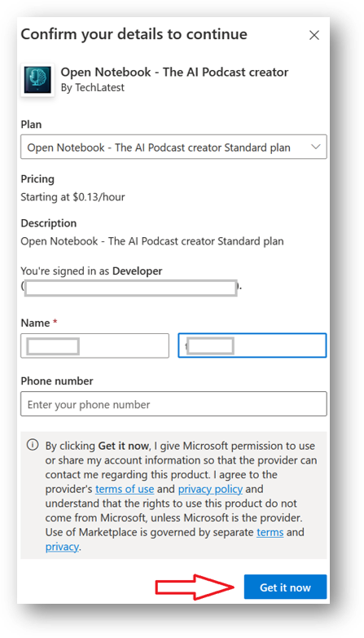Close the Confirm your details dialog
This screenshot has width=364, height=638.
[314, 35]
